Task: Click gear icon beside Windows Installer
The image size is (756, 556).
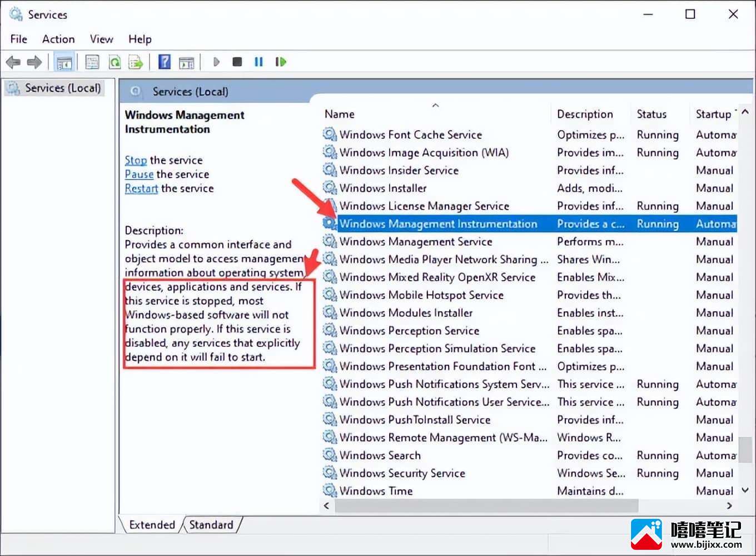Action: pos(330,188)
